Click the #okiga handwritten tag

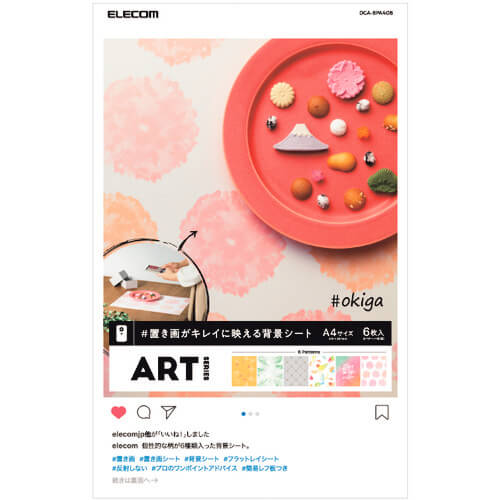pyautogui.click(x=357, y=301)
